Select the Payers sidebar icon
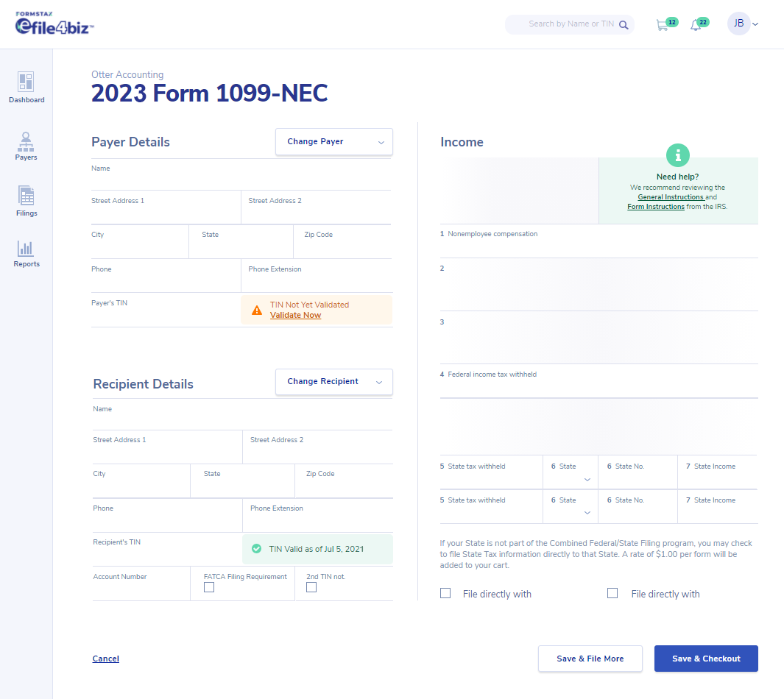This screenshot has width=784, height=699. 26,146
